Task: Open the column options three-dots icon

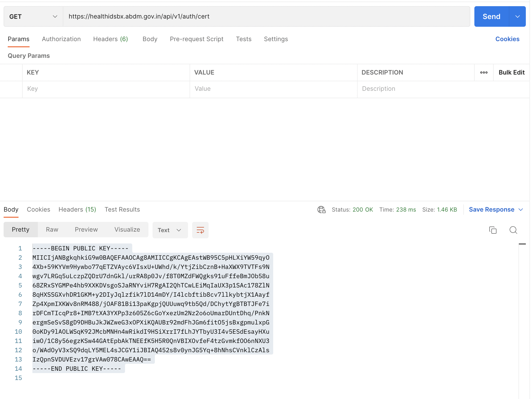Action: (x=484, y=72)
